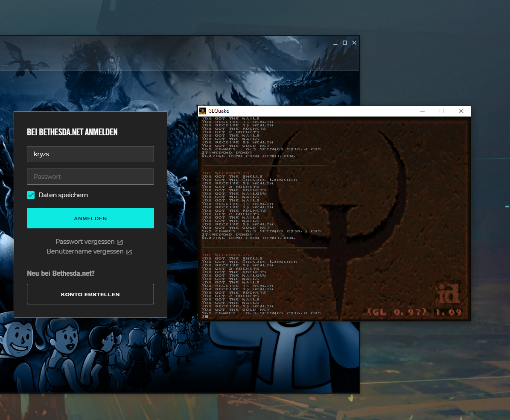Click the KONTO ERSTELLEN button
The height and width of the screenshot is (420, 510).
click(x=90, y=294)
